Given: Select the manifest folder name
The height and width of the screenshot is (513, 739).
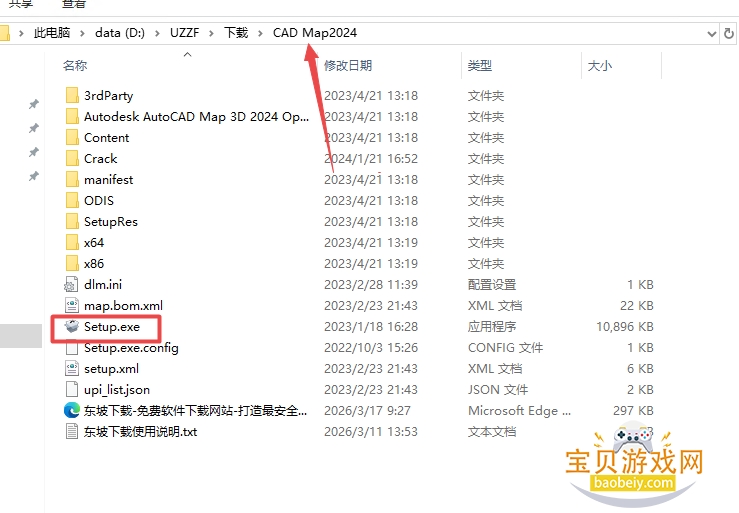Looking at the screenshot, I should (108, 180).
